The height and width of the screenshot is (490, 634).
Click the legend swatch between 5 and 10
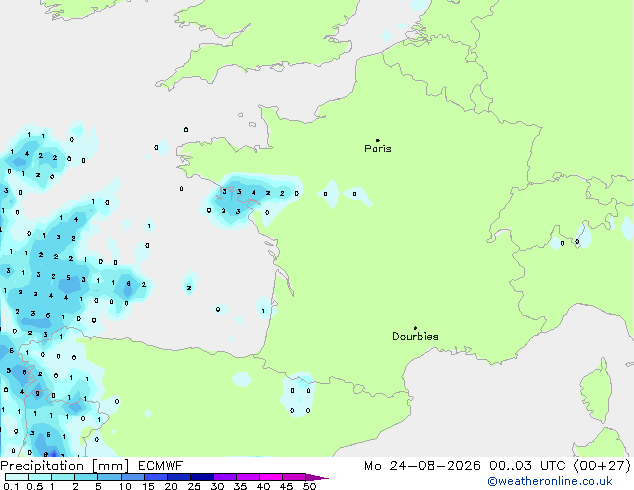tap(109, 477)
